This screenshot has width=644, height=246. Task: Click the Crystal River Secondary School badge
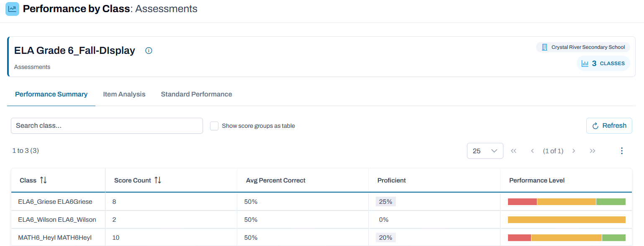(x=583, y=47)
